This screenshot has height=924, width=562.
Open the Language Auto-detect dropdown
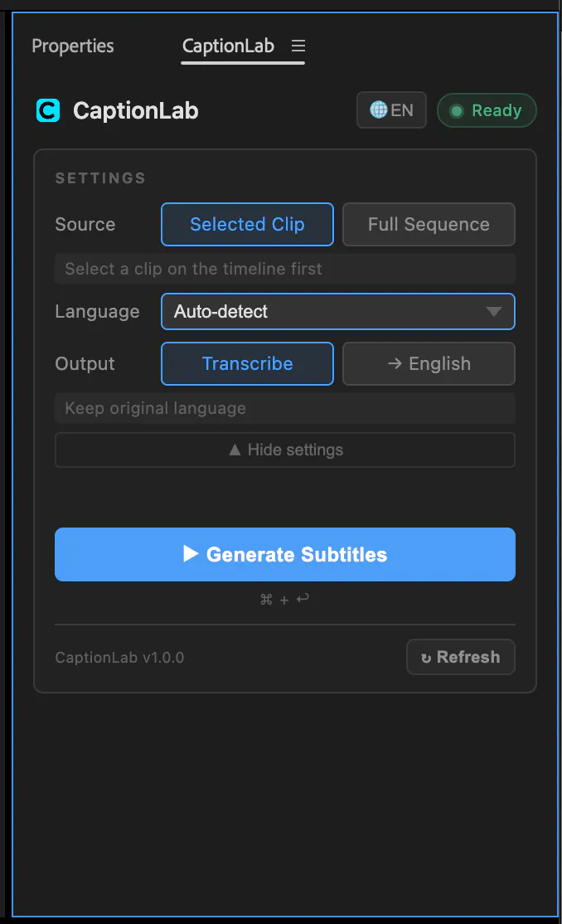point(338,311)
